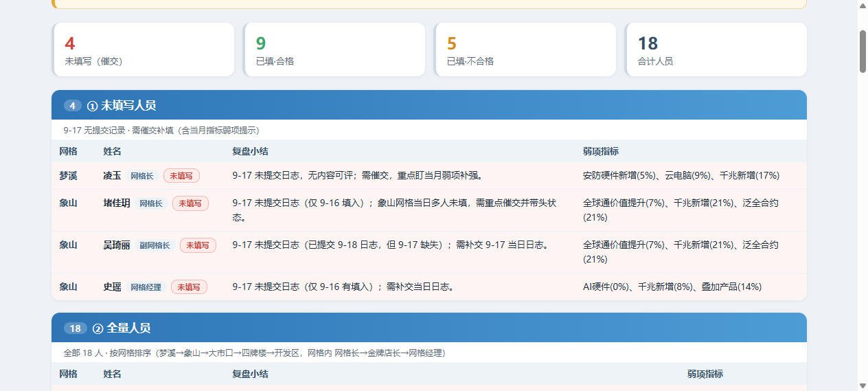Click the 未填写 tag next to 凌玉
This screenshot has height=391, width=868.
pyautogui.click(x=181, y=176)
